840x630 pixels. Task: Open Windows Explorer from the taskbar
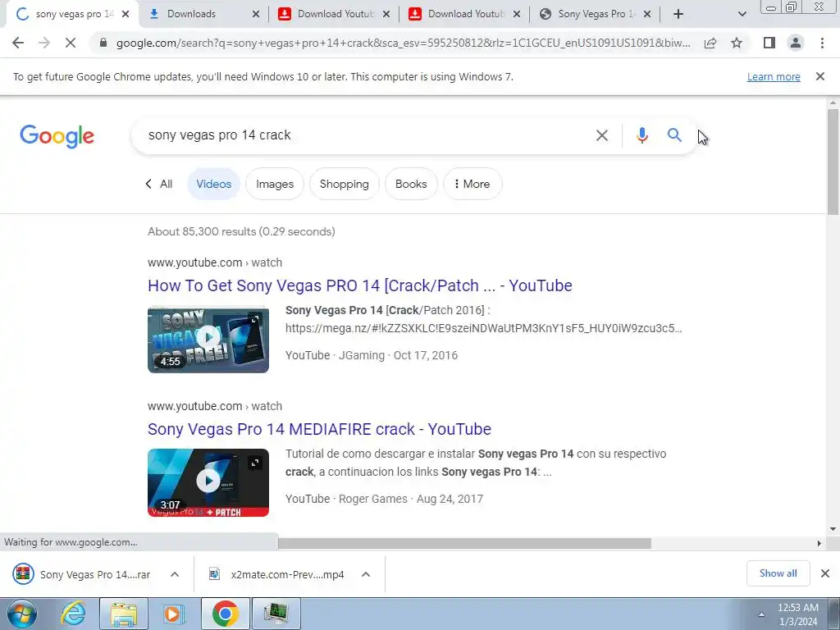(124, 614)
